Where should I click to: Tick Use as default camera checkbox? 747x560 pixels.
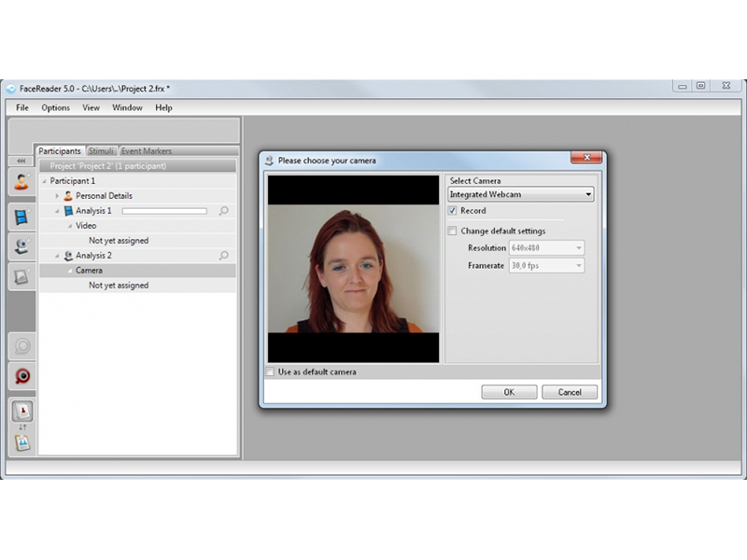pyautogui.click(x=271, y=372)
